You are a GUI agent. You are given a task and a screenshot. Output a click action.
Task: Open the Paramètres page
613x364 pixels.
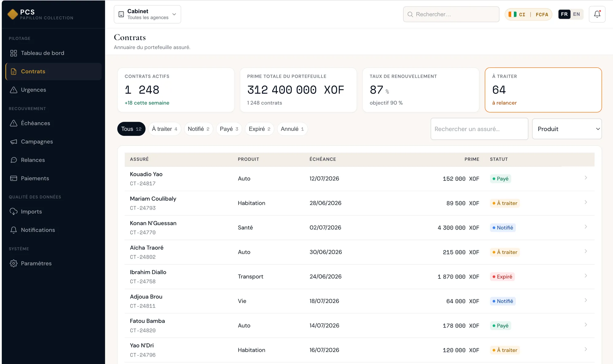click(x=53, y=264)
